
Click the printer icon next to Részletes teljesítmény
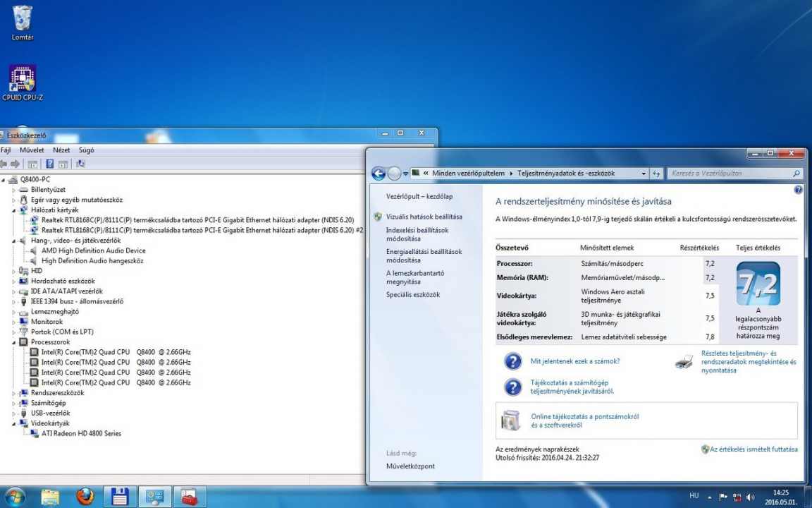[684, 361]
